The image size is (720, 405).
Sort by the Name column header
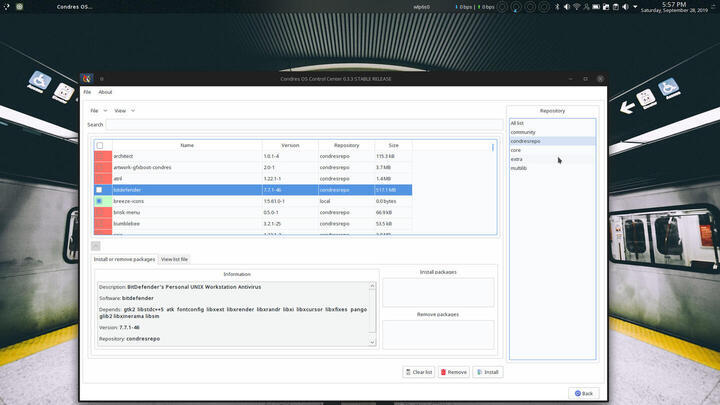(187, 145)
